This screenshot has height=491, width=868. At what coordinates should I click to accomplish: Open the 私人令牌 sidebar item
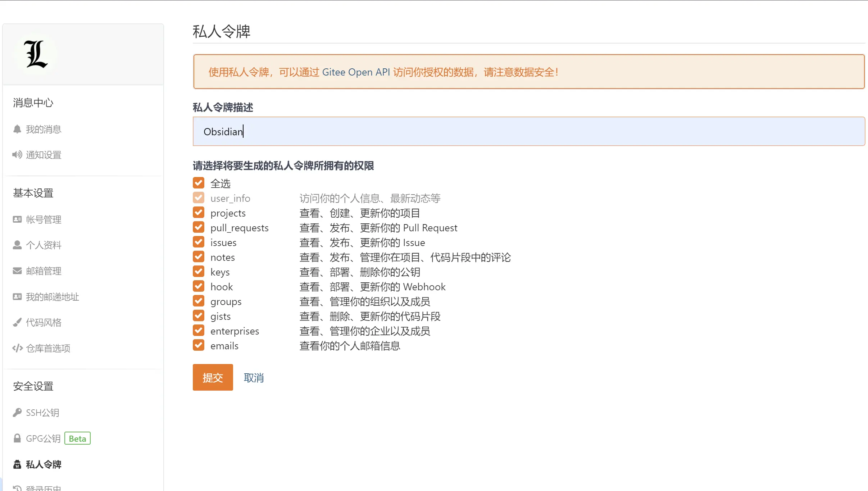[44, 464]
